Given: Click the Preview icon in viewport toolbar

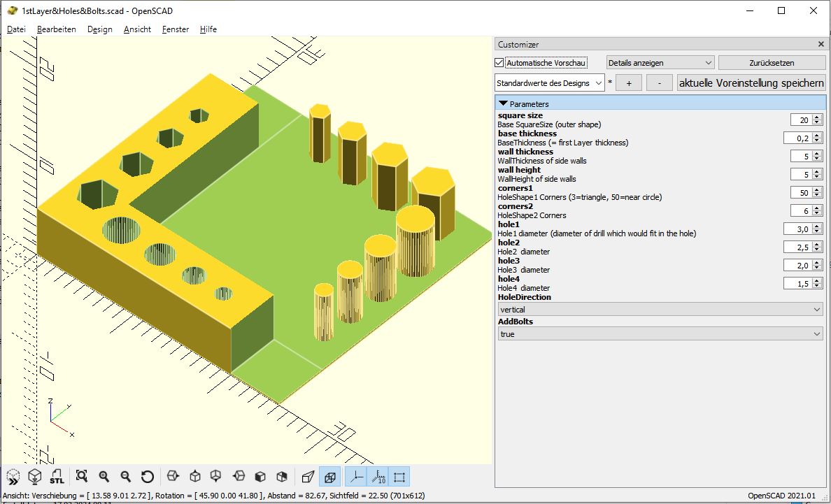Looking at the screenshot, I should [13, 477].
